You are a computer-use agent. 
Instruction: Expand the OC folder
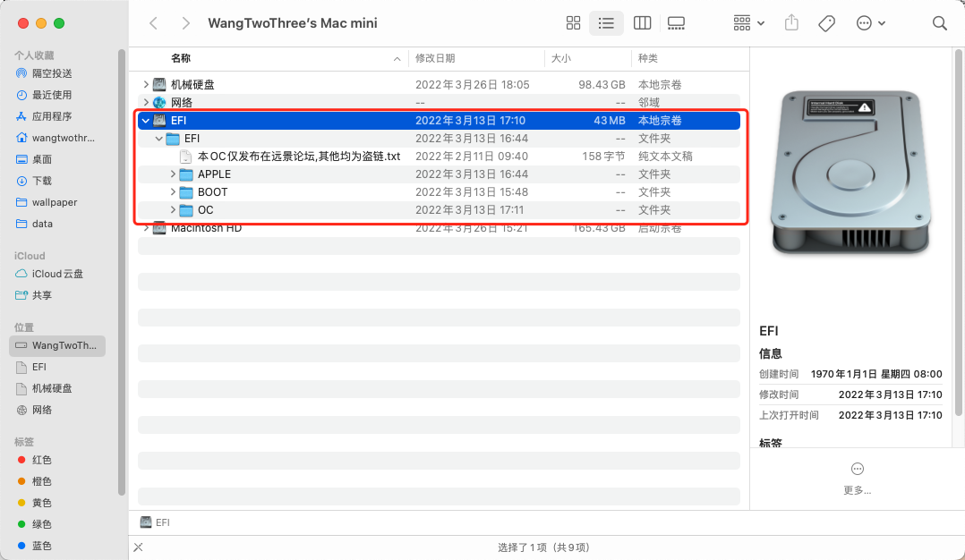tap(173, 209)
